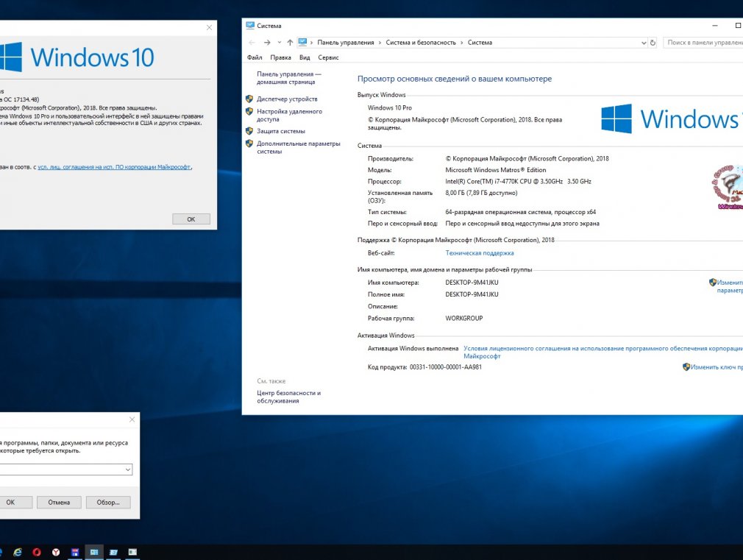Switch to the highlighted active taskbar window
Viewport: 743px width, 560px height.
(x=94, y=552)
